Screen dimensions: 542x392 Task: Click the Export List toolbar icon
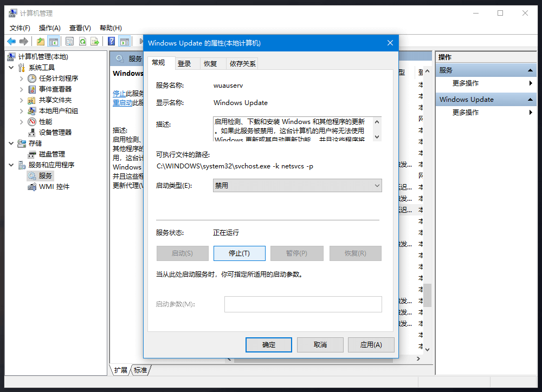click(95, 42)
